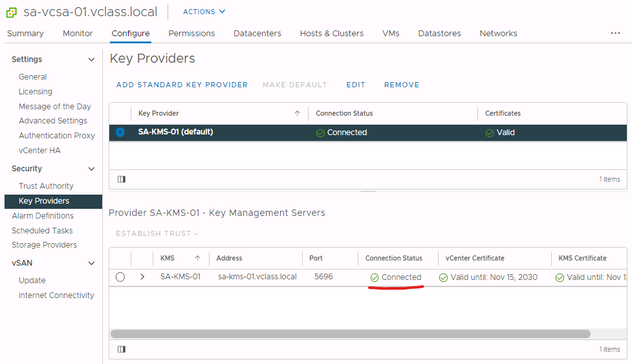Image resolution: width=632 pixels, height=364 pixels.
Task: Open the Permissions tab
Action: click(x=191, y=33)
